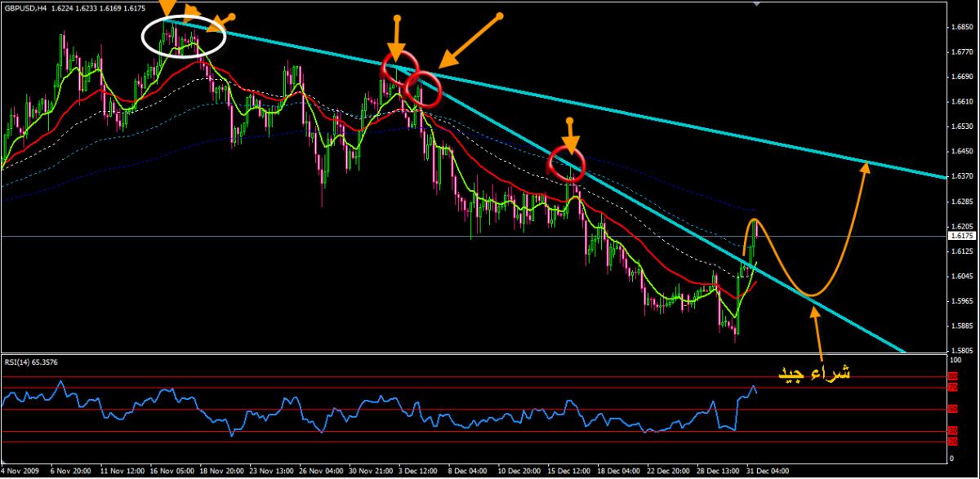
Task: Click the 1.6690 price axis label
Action: [x=961, y=77]
